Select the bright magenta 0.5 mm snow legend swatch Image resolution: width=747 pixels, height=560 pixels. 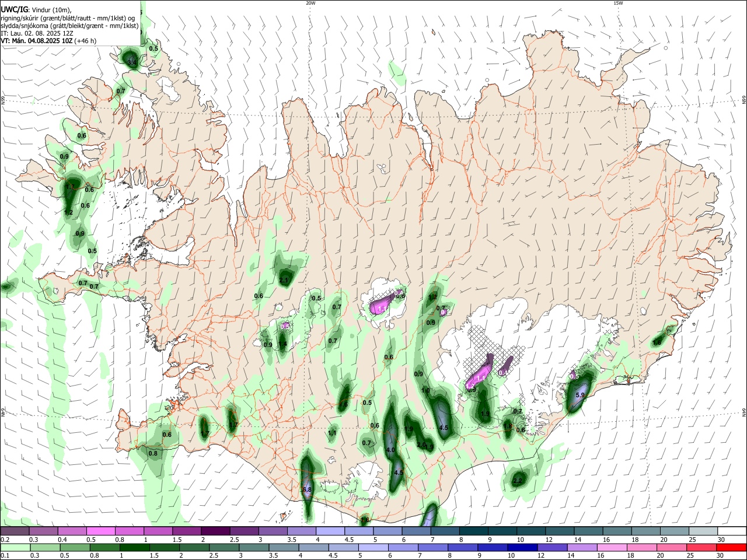tap(101, 531)
